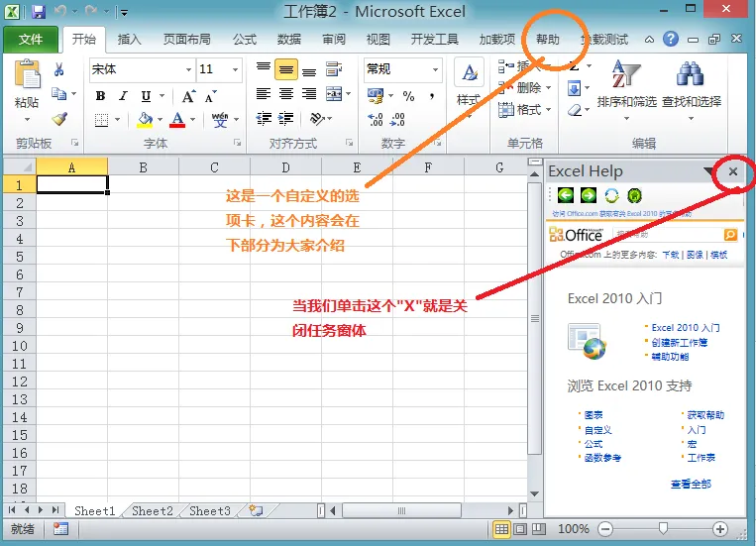Open the font size 11 dropdown
Screen dimensions: 756x546
pyautogui.click(x=235, y=70)
